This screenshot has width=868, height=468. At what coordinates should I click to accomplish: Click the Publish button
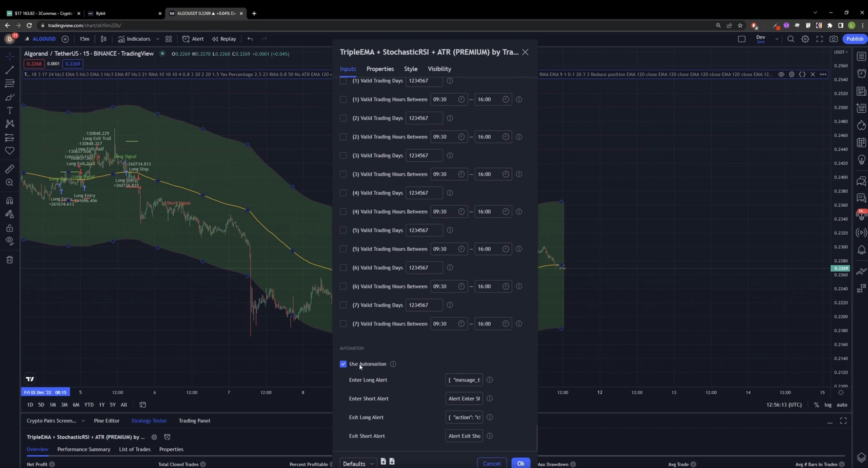tap(854, 39)
